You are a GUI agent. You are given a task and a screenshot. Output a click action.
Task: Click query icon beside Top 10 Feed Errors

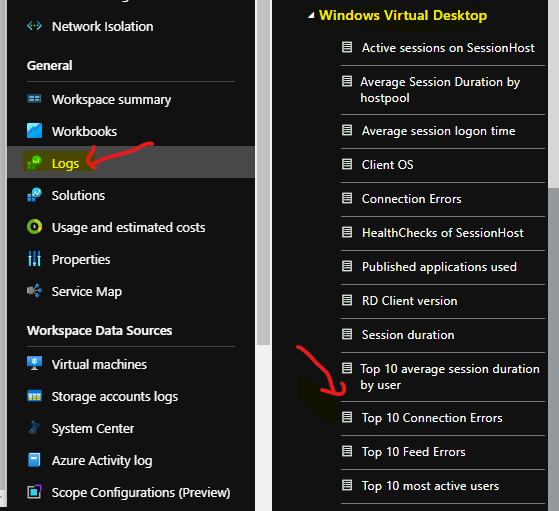point(347,451)
